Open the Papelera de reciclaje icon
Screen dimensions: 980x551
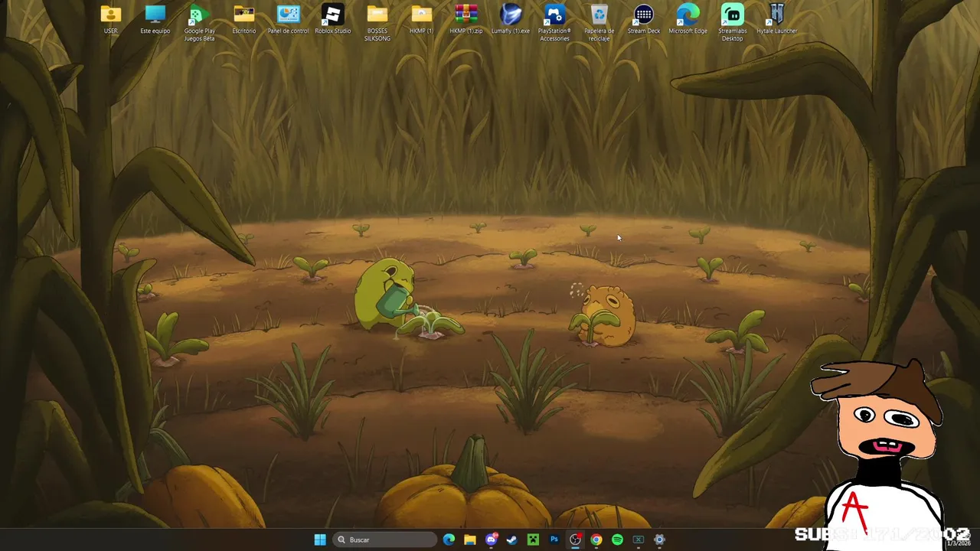pos(599,23)
